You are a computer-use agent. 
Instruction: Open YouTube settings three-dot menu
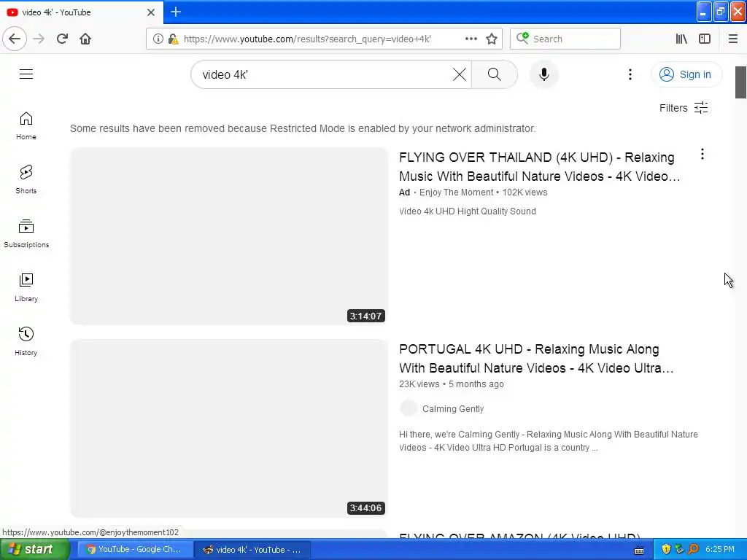point(630,74)
